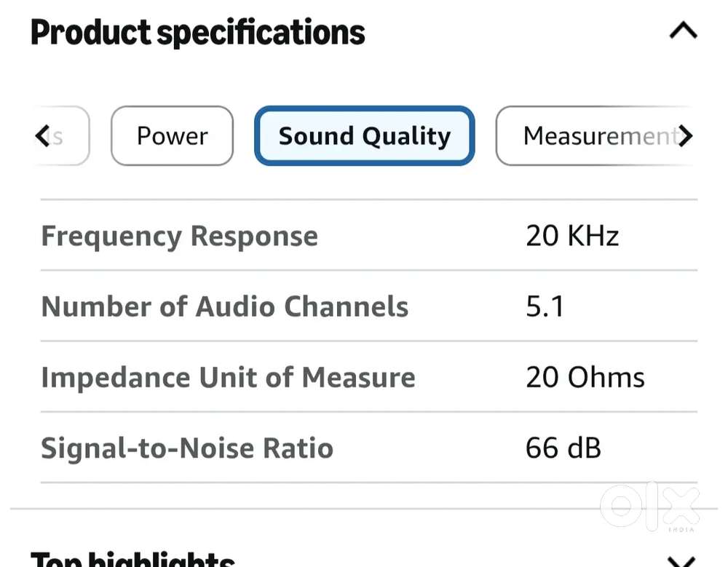Click the 5.1 audio channels value
This screenshot has width=728, height=567.
[x=545, y=306]
